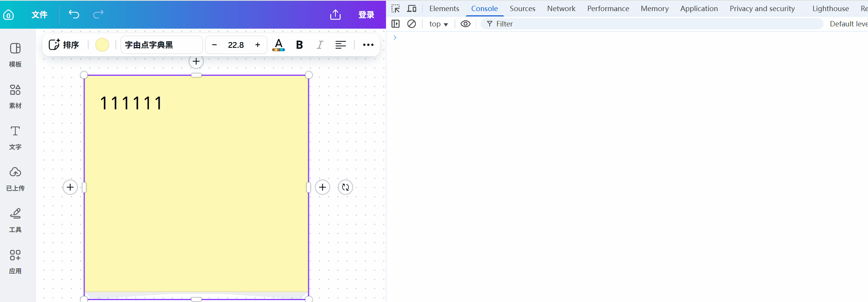This screenshot has height=302, width=868.
Task: Switch to the Lighthouse tab
Action: 830,8
